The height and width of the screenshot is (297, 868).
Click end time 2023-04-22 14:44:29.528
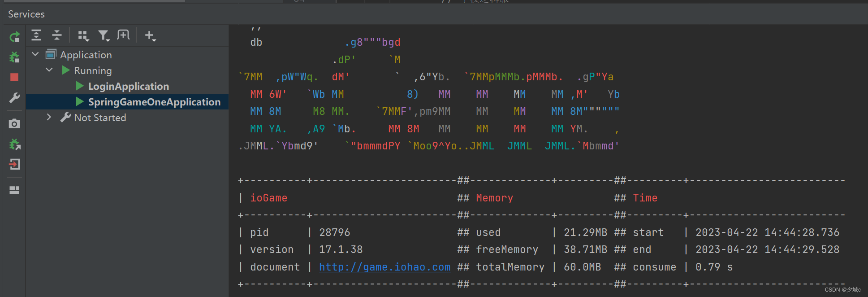click(767, 249)
